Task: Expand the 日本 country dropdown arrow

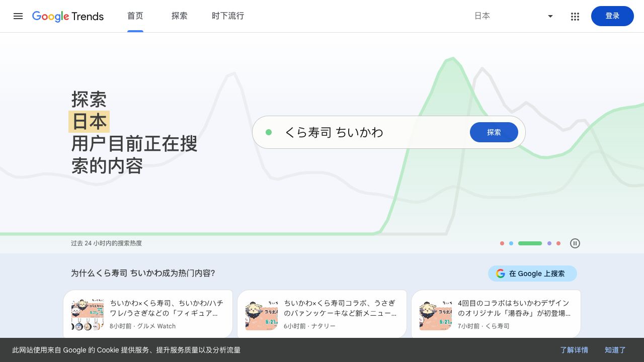Action: pyautogui.click(x=550, y=16)
